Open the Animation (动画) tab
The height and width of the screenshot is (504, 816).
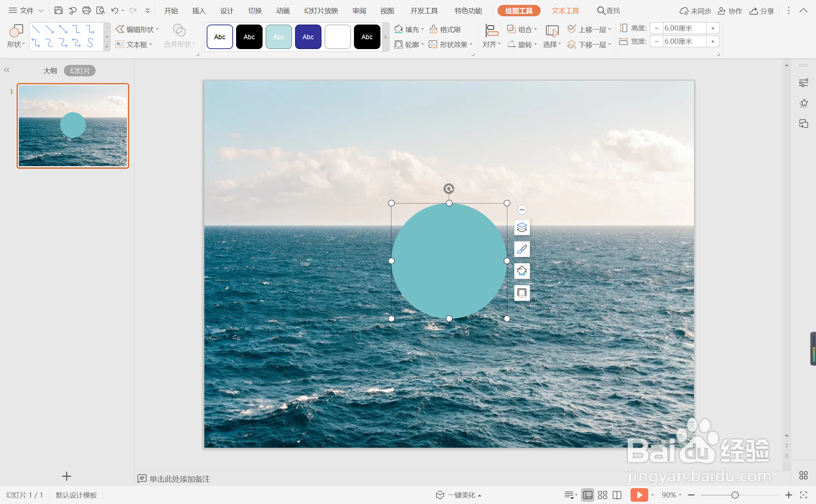click(283, 11)
